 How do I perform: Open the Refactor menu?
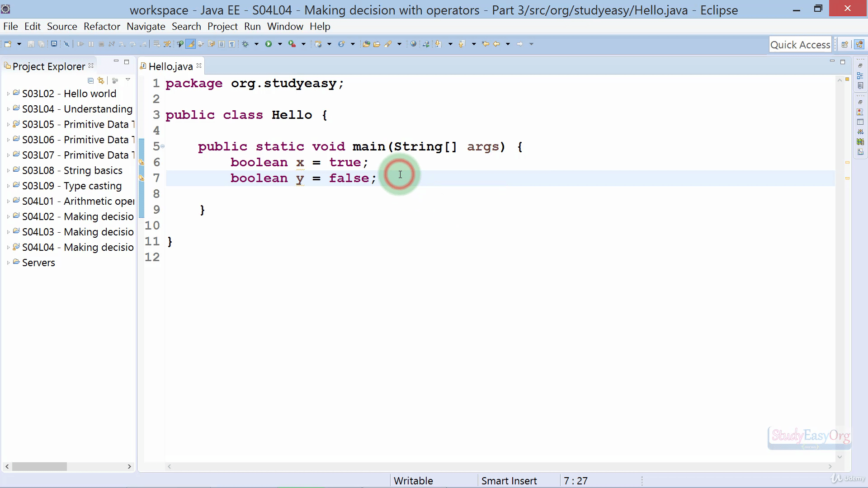point(102,26)
